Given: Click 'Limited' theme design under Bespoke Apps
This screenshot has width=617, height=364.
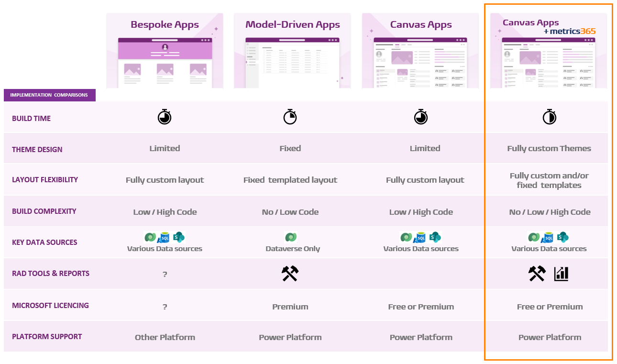Looking at the screenshot, I should point(165,148).
